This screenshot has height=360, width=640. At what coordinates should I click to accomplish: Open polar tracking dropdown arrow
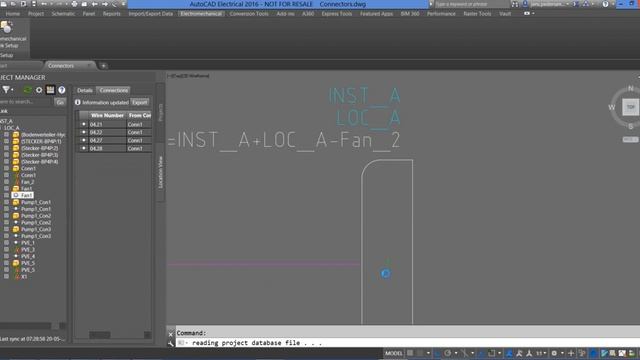click(x=456, y=353)
